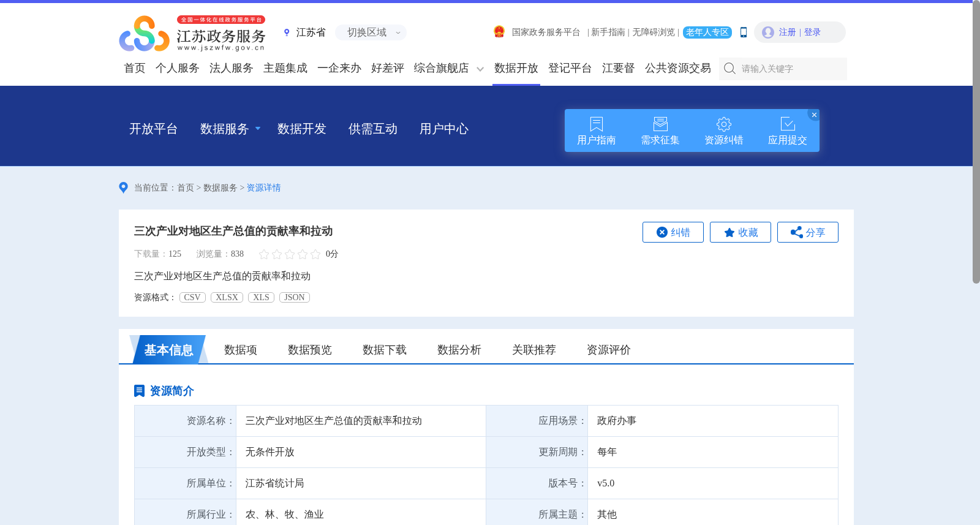980x525 pixels.
Task: Rate five stars on the rating
Action: click(x=315, y=254)
